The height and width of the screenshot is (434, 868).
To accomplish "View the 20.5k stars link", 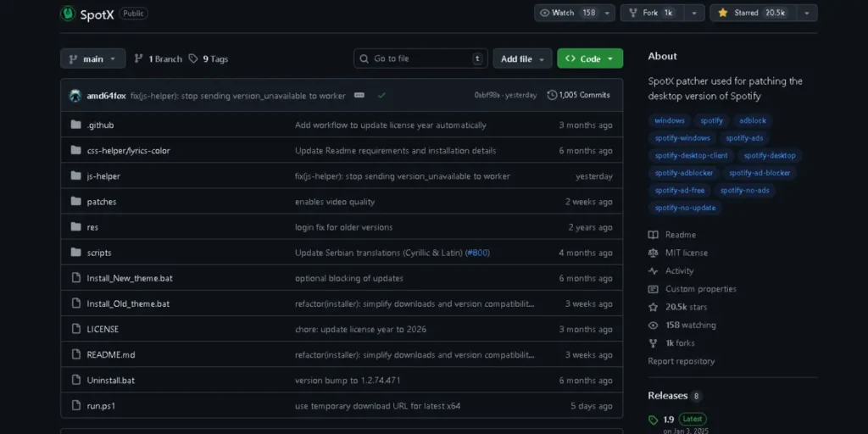I will pos(677,307).
